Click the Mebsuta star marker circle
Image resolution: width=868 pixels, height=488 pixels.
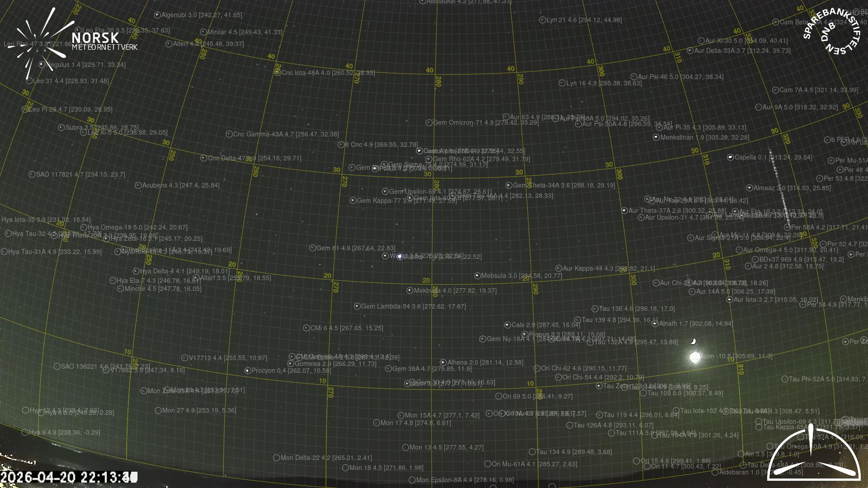pyautogui.click(x=477, y=276)
